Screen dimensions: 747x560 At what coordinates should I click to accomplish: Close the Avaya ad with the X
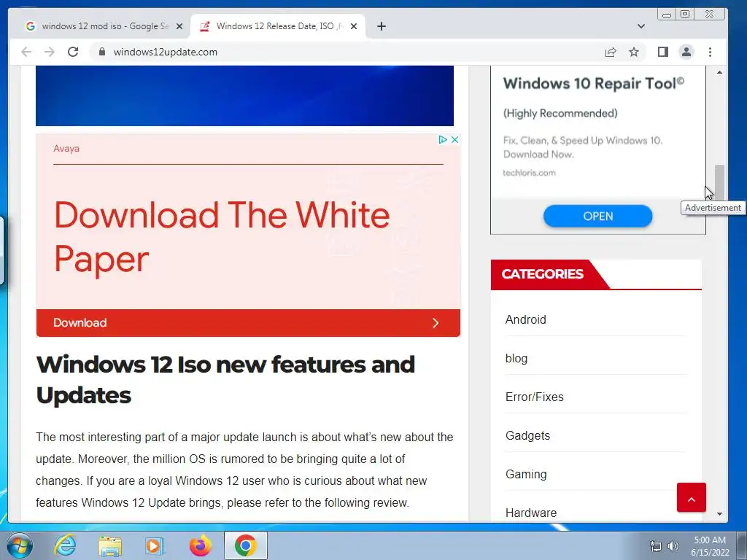tap(454, 139)
